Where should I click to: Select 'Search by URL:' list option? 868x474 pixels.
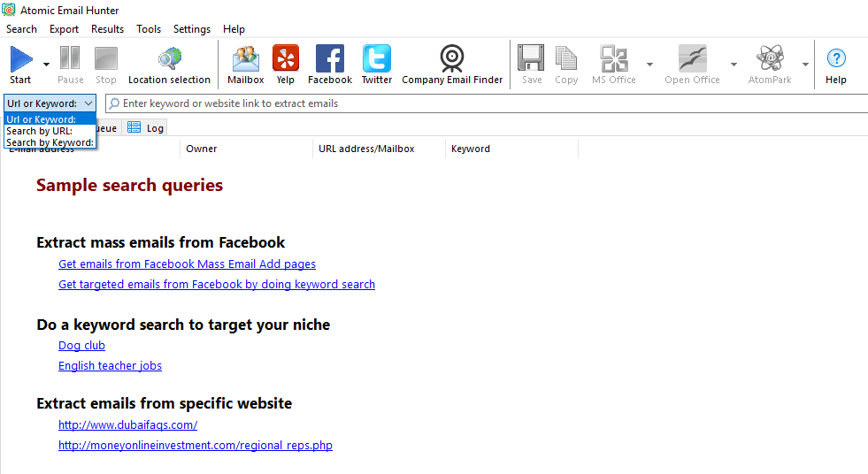pyautogui.click(x=50, y=131)
